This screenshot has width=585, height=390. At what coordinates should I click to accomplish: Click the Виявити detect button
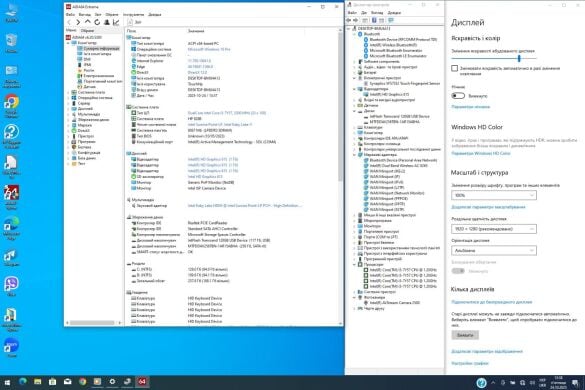465,335
